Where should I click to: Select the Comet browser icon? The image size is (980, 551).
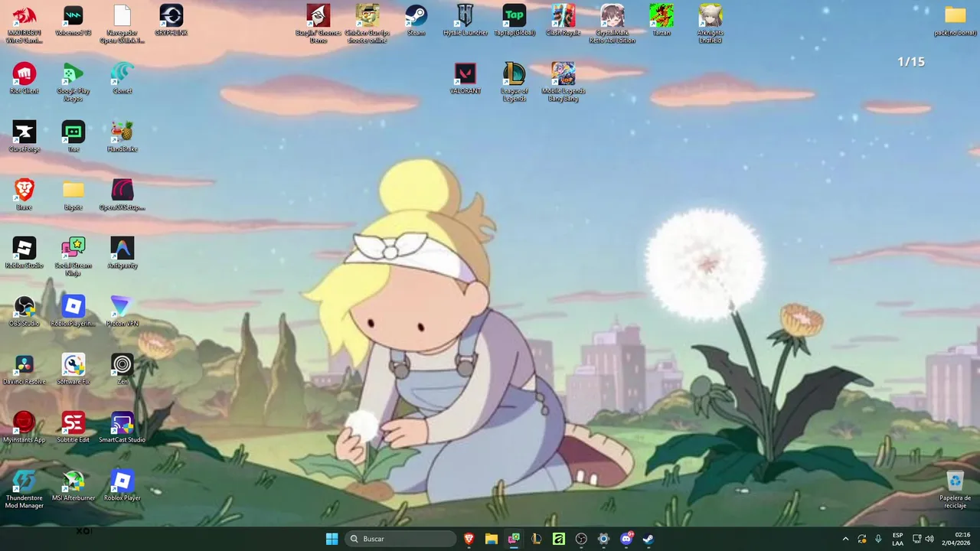(x=122, y=79)
